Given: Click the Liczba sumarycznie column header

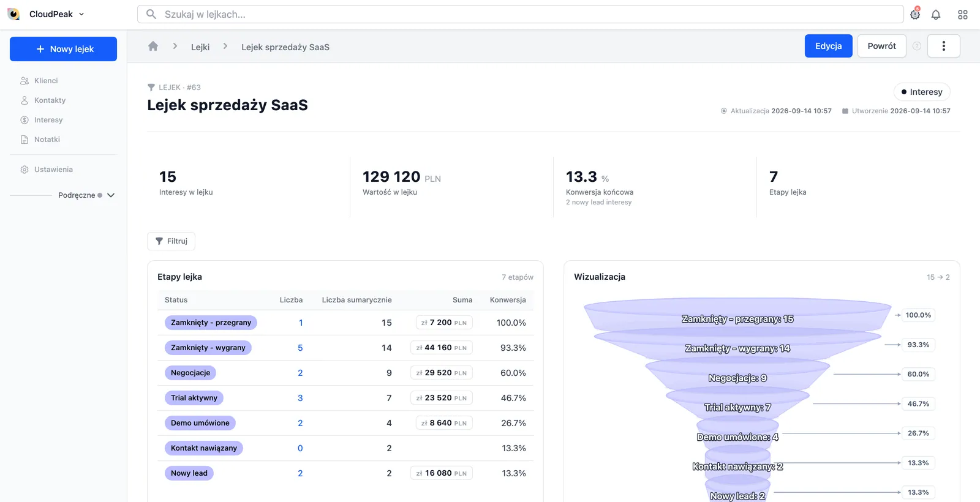Looking at the screenshot, I should [x=356, y=300].
